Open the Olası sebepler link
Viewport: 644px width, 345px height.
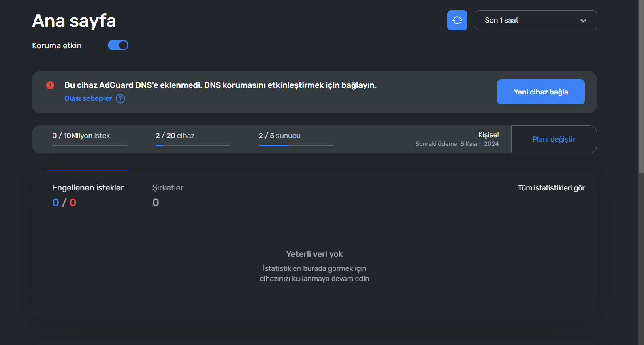(88, 98)
